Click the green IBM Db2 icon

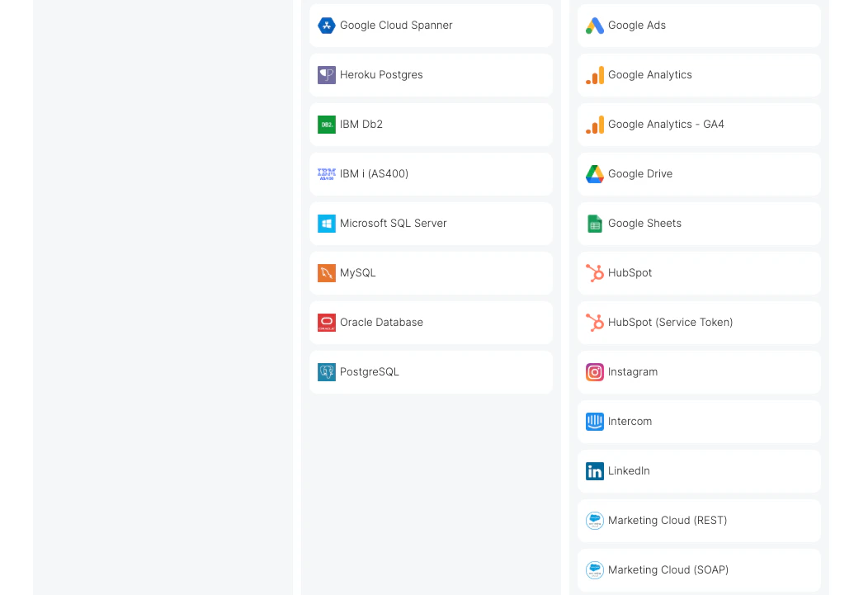(x=327, y=125)
